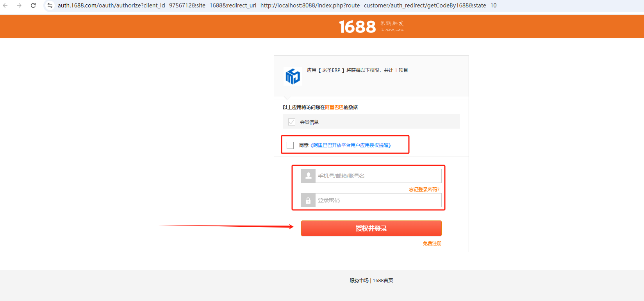Click the blue 米圣ERP app logo
644x301 pixels.
coord(293,76)
